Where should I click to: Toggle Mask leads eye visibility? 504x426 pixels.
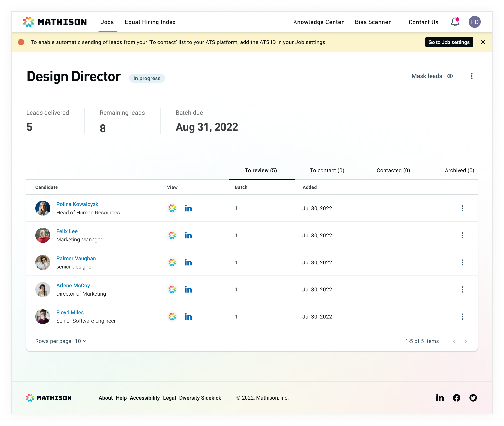(450, 76)
